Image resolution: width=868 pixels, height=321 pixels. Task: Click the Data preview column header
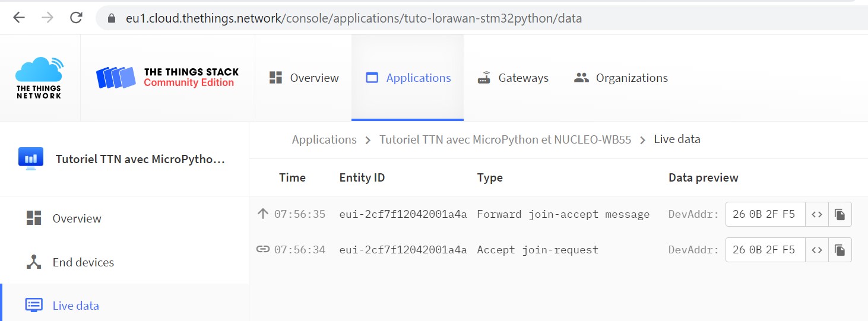click(704, 177)
